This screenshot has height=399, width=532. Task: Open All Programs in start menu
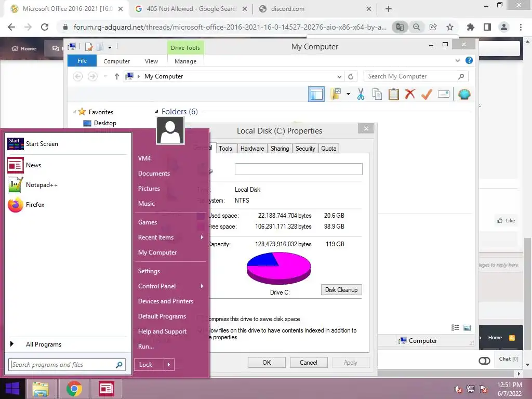44,344
